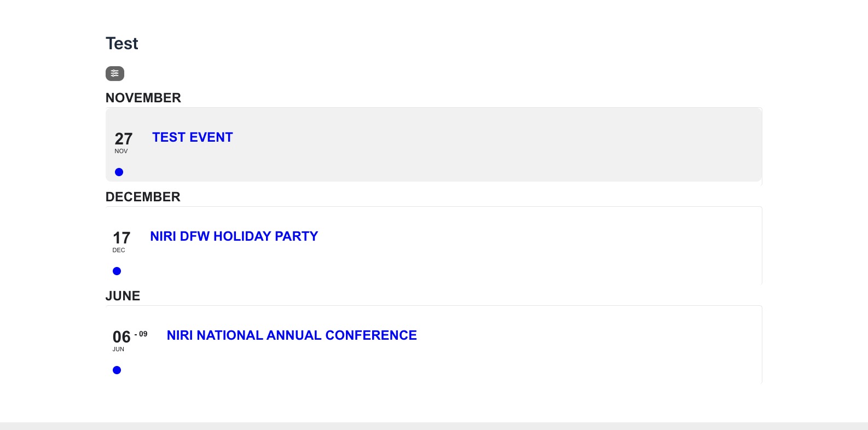Click the blue dot under 06 JUN
Viewport: 868px width, 430px height.
[x=117, y=370]
